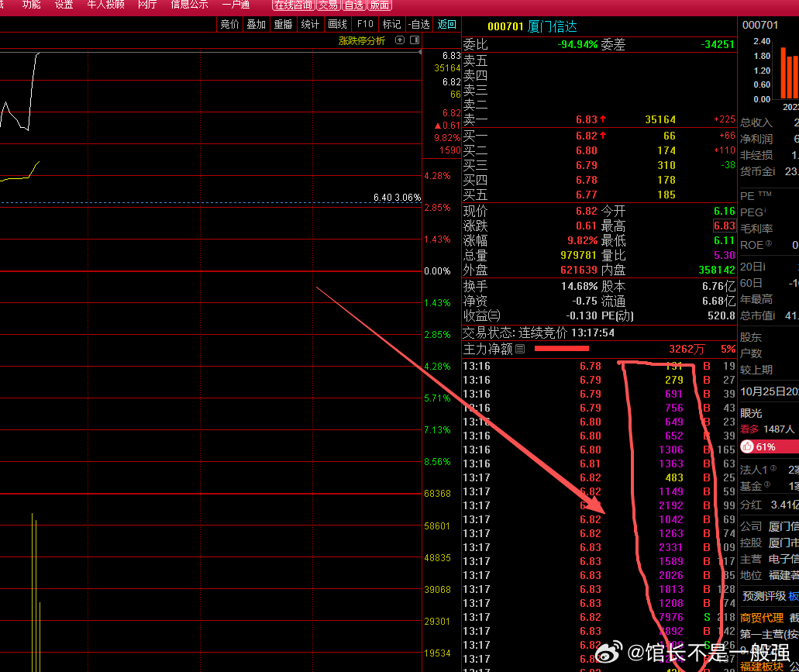Click the 10月25日 date entry
This screenshot has height=672, width=799.
click(770, 391)
